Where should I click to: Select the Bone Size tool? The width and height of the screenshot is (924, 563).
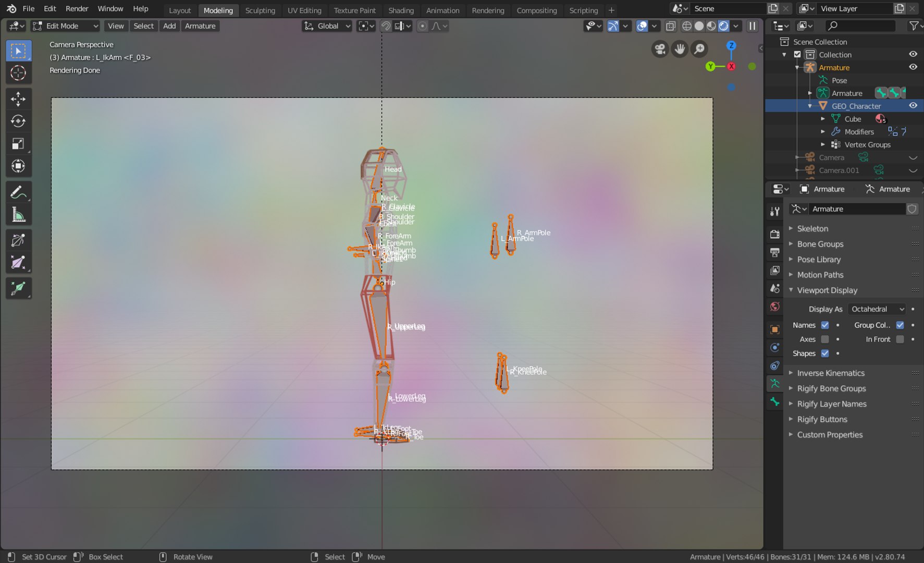tap(18, 263)
